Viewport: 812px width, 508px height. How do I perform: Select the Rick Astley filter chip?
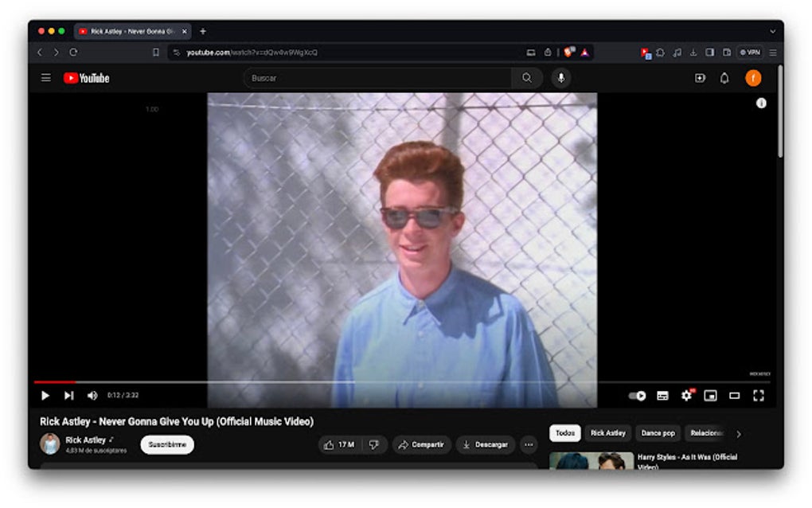click(x=607, y=432)
